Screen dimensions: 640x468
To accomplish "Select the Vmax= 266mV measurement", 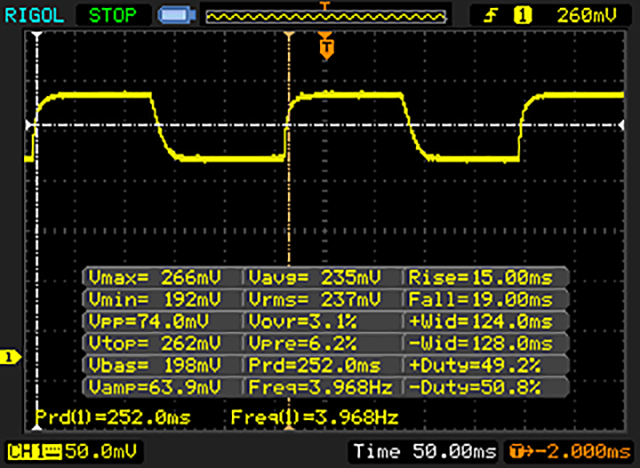I will tap(161, 277).
